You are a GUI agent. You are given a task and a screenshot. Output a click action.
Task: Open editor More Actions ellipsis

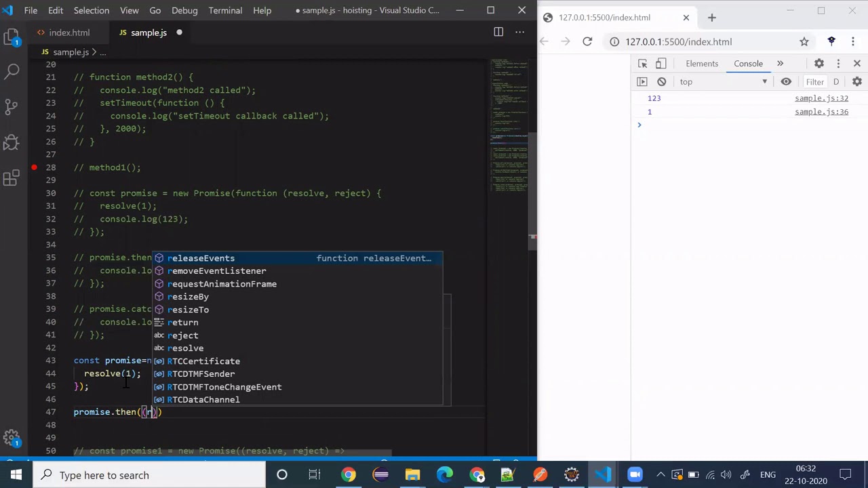point(519,32)
